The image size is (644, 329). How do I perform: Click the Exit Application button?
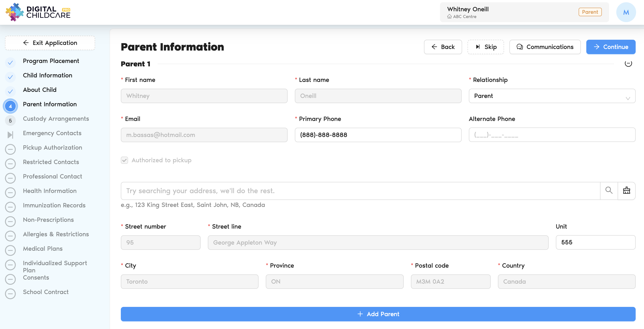(50, 43)
